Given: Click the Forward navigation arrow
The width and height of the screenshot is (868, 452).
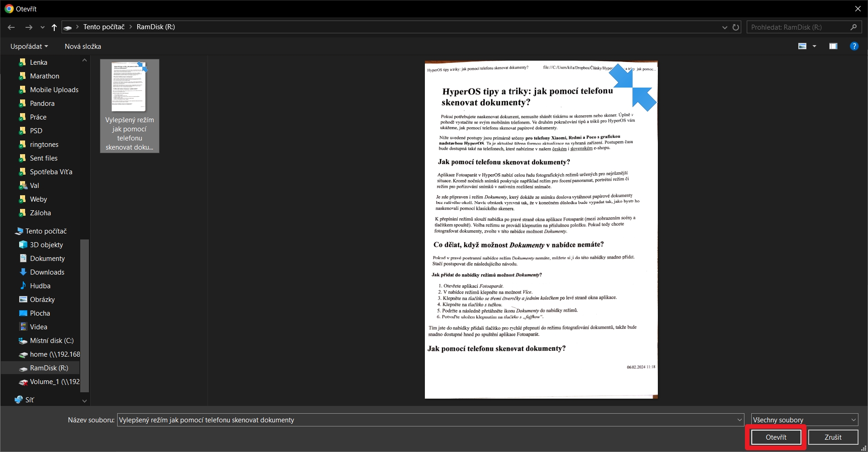Looking at the screenshot, I should pos(29,27).
